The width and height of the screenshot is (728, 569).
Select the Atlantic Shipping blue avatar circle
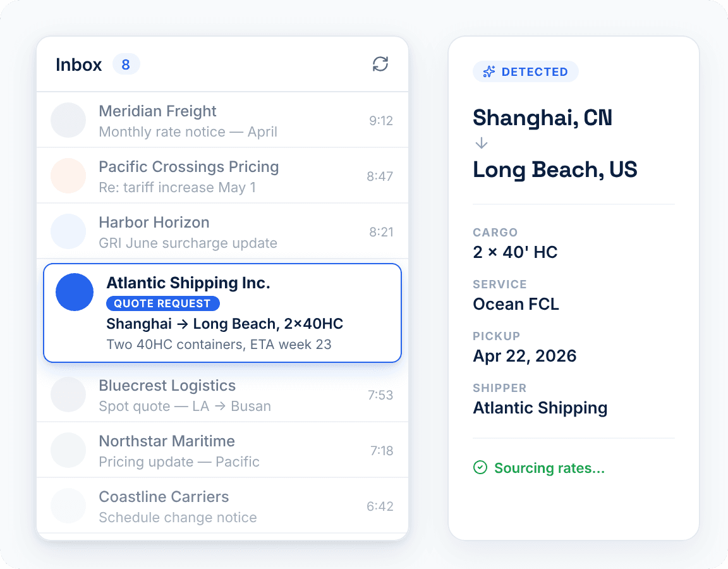pos(74,292)
